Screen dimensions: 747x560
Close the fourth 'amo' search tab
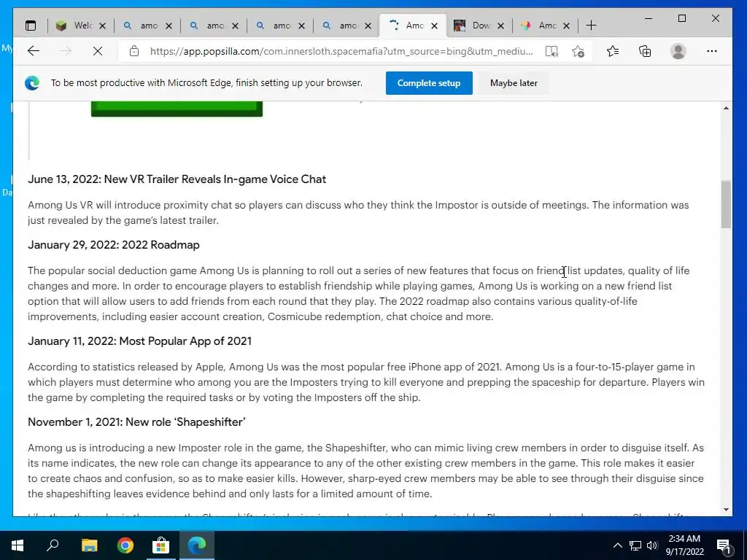368,26
